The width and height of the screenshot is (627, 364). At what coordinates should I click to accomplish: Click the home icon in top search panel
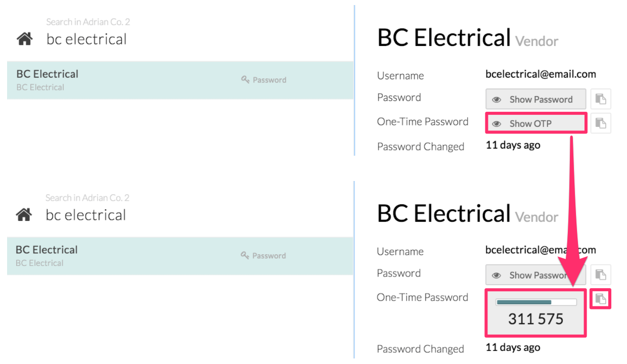point(24,39)
